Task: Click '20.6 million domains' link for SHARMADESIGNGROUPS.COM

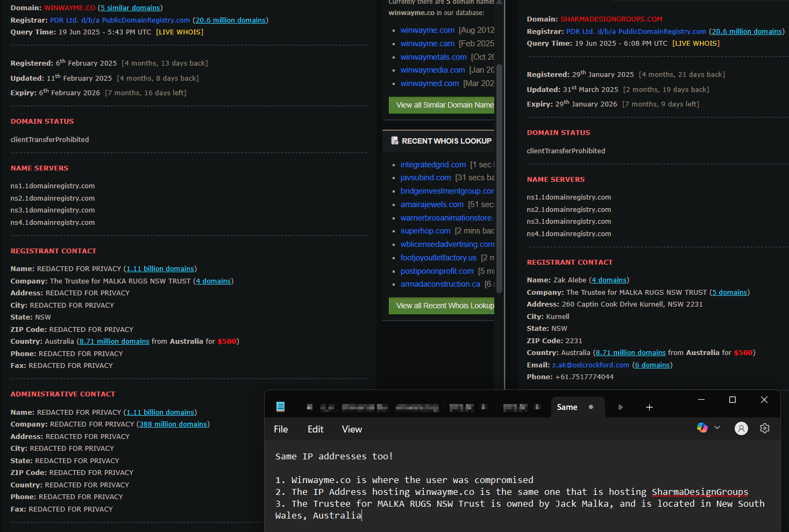Action: point(747,32)
